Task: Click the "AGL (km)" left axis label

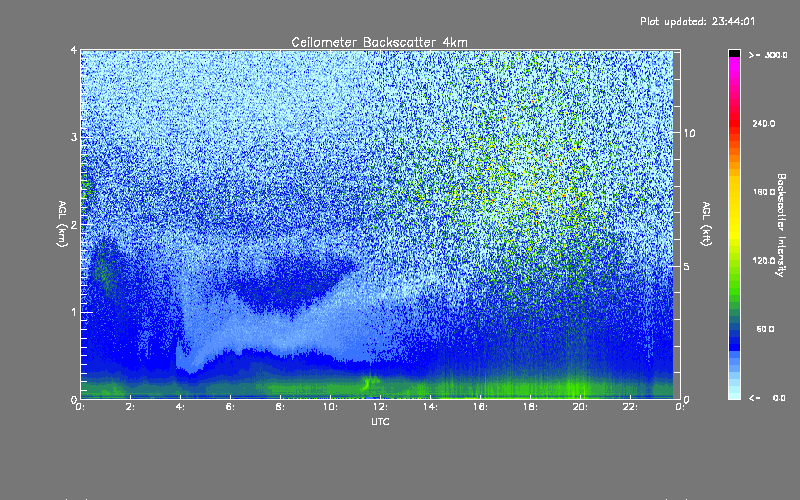Action: (63, 224)
